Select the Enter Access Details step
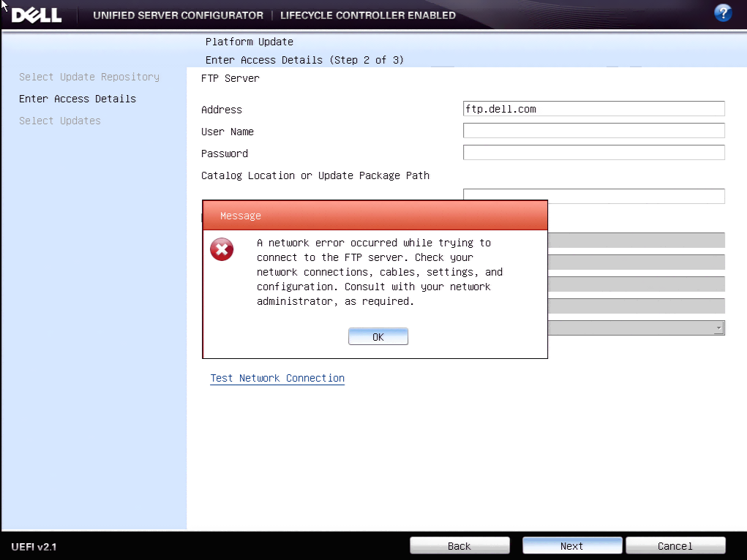 pyautogui.click(x=78, y=98)
